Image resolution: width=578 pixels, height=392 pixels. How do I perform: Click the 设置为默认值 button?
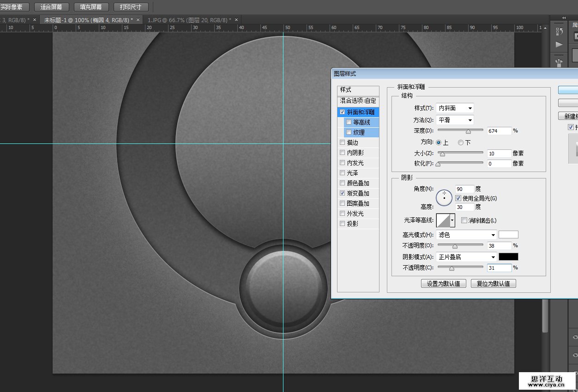coord(444,284)
